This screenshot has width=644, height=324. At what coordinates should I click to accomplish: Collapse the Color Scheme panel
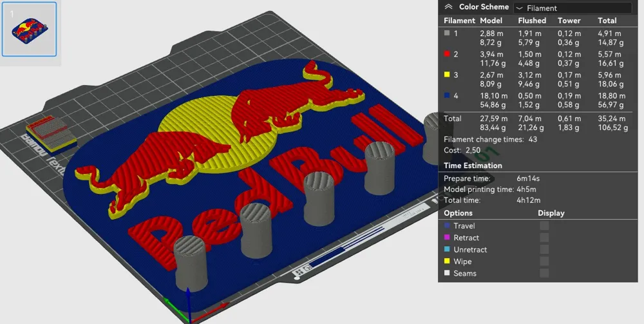(448, 7)
